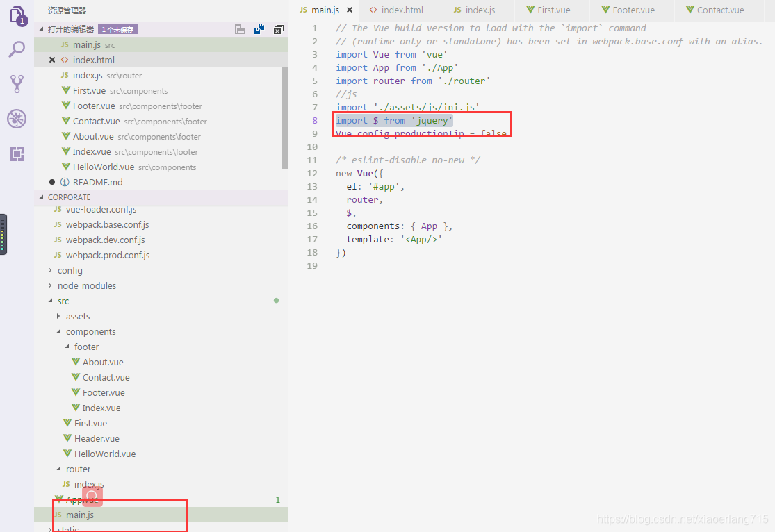Open Footer.vue in open editors list
Image resolution: width=775 pixels, height=532 pixels.
click(161, 106)
